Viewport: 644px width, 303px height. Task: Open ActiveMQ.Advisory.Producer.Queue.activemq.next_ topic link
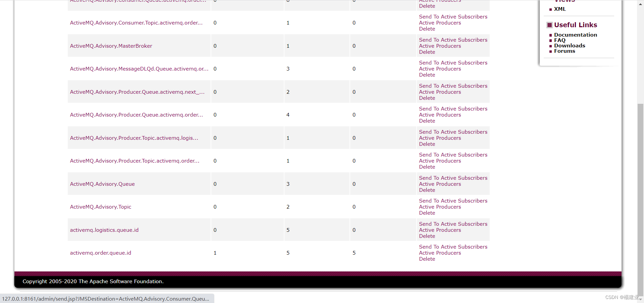point(137,92)
